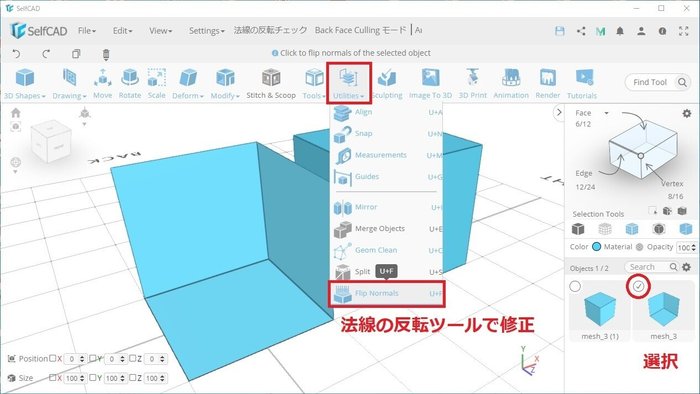Activate the Move tool
This screenshot has width=700, height=394.
(103, 83)
